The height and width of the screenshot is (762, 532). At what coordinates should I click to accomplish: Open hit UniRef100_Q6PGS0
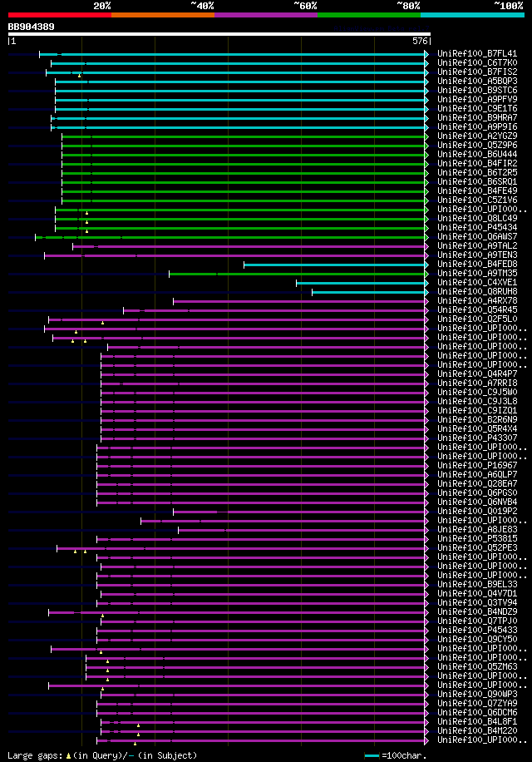[477, 492]
